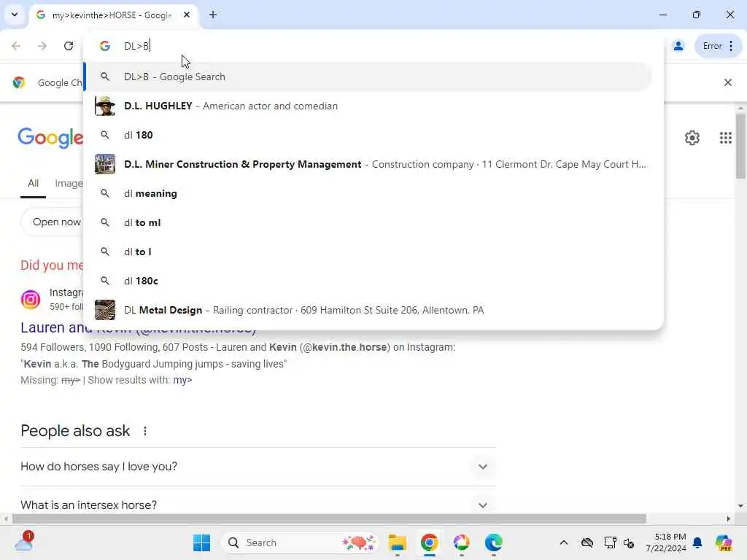Click the vertical scrollbar thumb

pyautogui.click(x=740, y=145)
